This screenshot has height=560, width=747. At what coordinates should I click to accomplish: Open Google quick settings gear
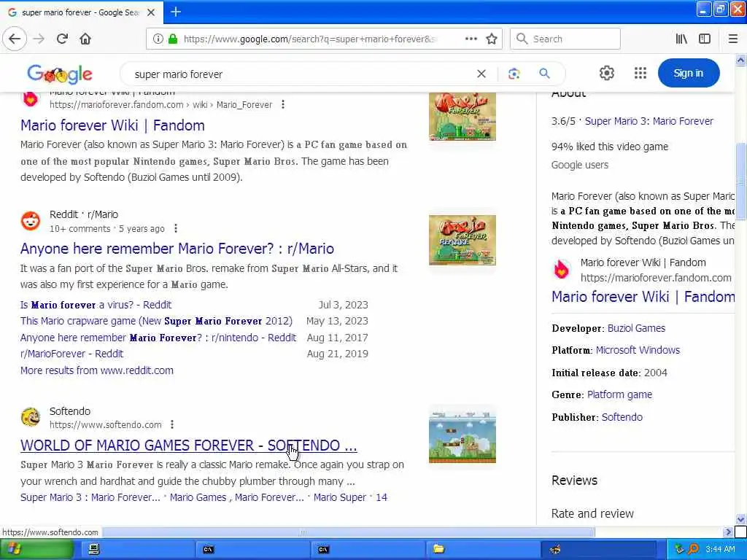click(606, 73)
